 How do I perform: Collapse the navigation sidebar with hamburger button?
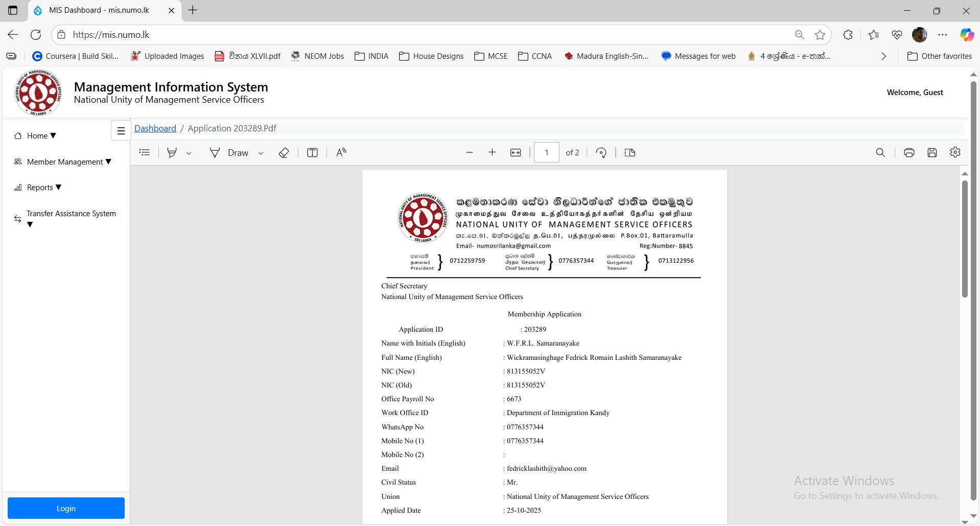[x=121, y=130]
